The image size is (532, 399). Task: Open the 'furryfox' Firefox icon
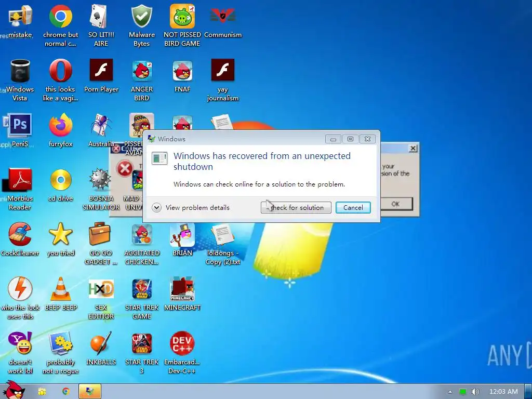(60, 125)
